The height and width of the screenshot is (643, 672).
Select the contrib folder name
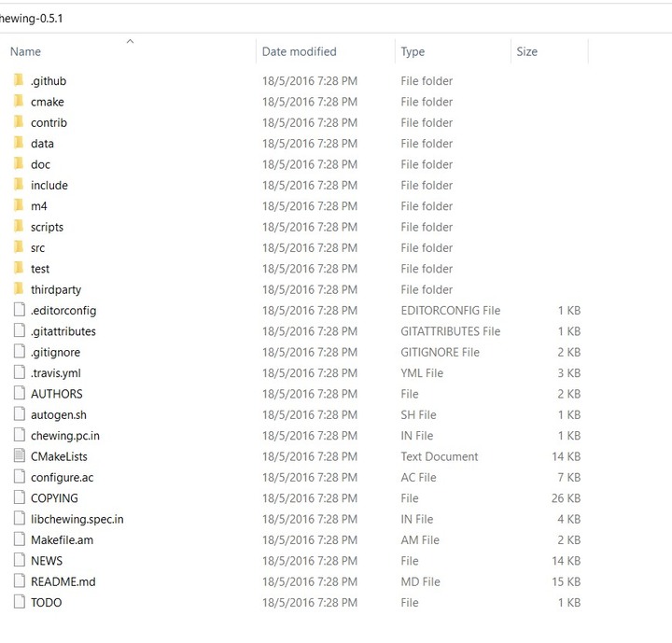pos(49,123)
